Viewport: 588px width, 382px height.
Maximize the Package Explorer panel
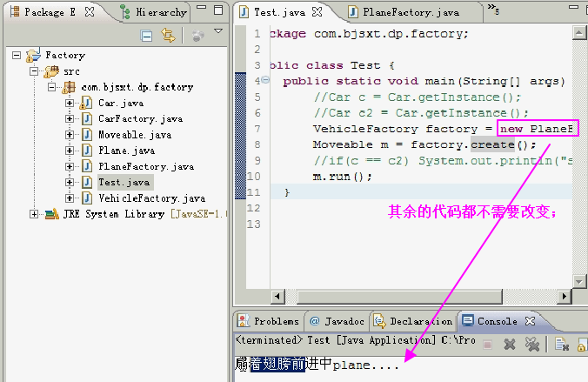tap(218, 10)
